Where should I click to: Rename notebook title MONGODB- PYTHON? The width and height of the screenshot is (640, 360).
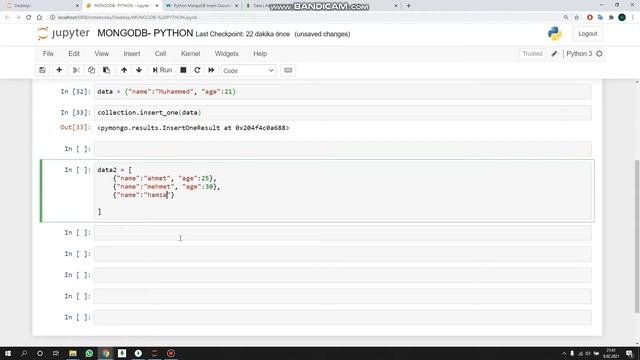145,33
